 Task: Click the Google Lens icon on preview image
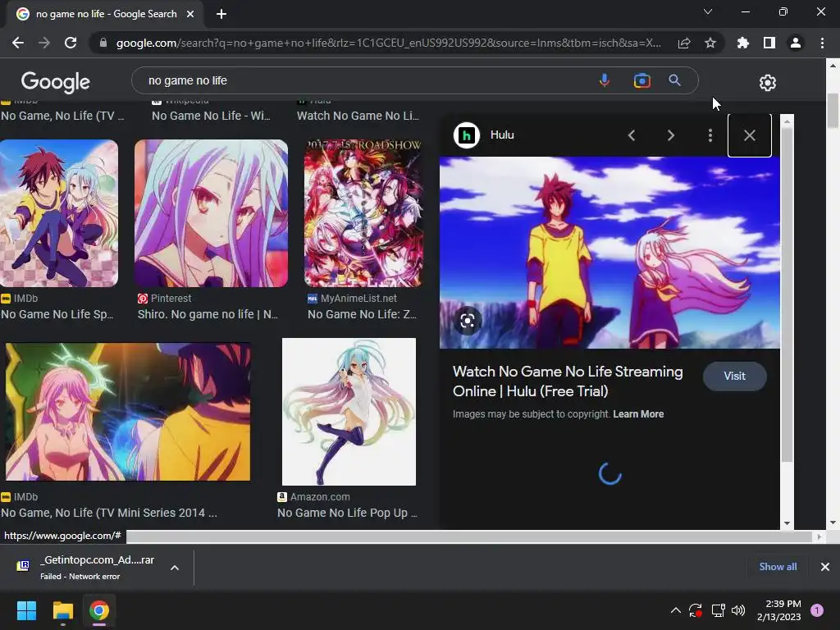coord(467,321)
